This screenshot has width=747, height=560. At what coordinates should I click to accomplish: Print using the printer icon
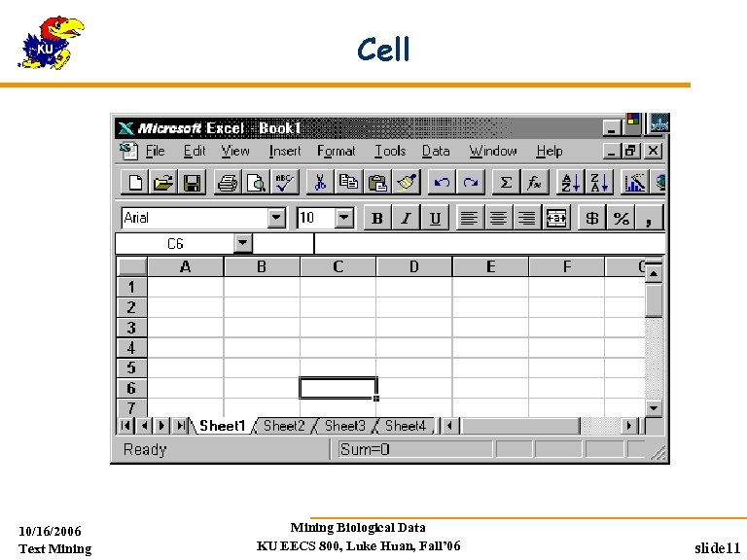click(x=228, y=182)
